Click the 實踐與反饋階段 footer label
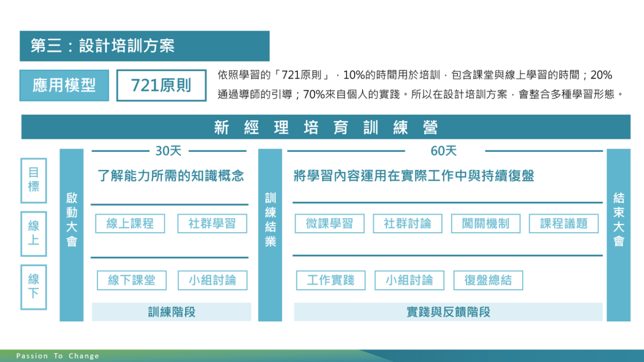The height and width of the screenshot is (362, 644). (x=448, y=312)
